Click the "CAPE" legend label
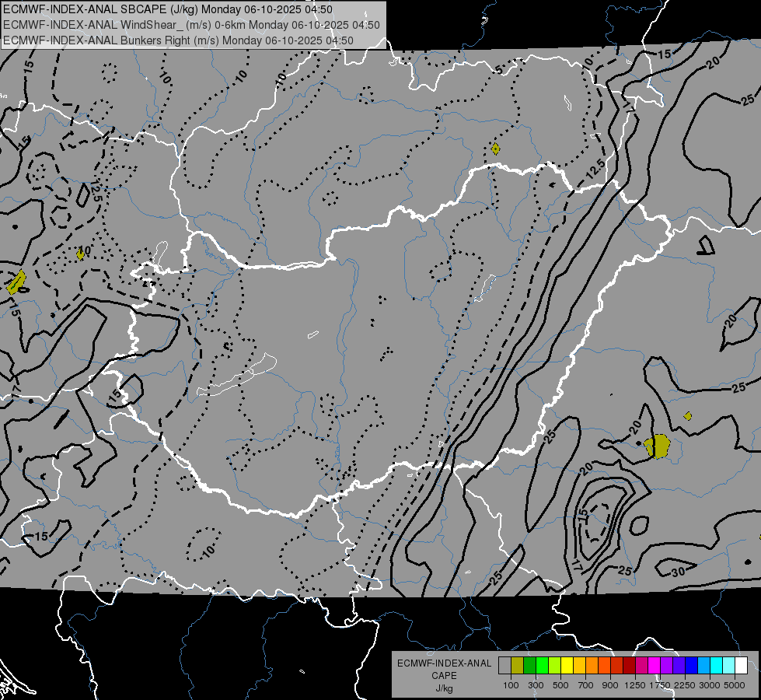761x700 pixels. pos(444,676)
